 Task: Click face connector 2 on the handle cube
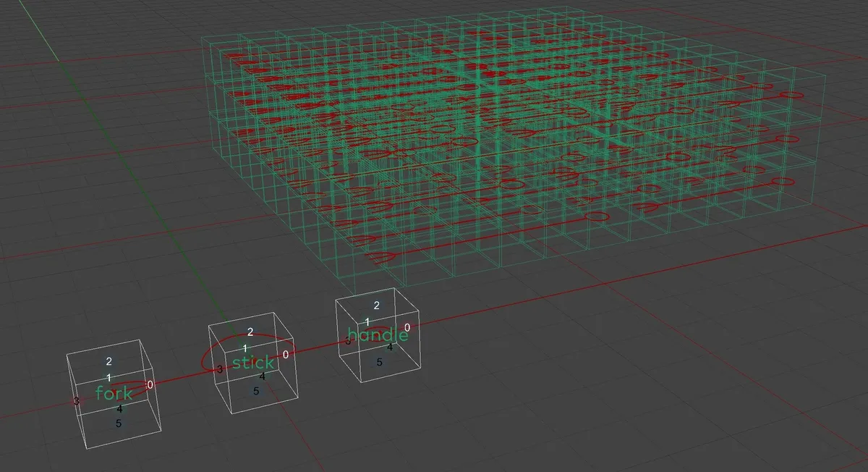[x=376, y=306]
